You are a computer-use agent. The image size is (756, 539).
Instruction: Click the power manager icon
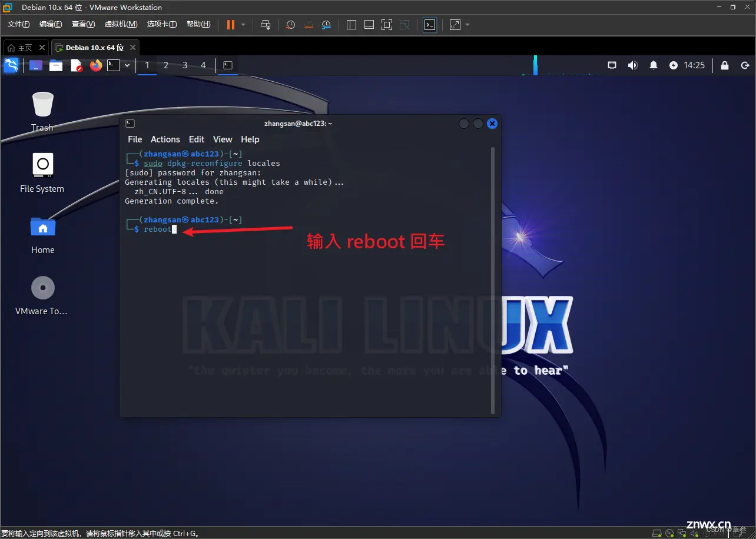[674, 65]
